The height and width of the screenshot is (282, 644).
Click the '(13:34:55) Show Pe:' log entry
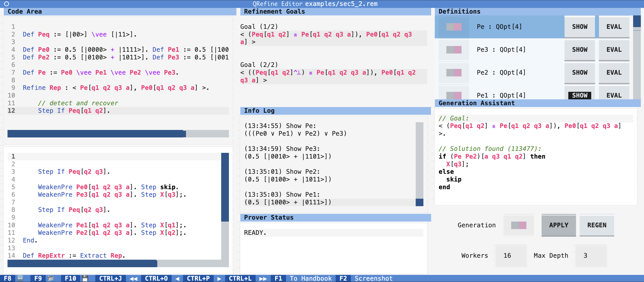280,126
